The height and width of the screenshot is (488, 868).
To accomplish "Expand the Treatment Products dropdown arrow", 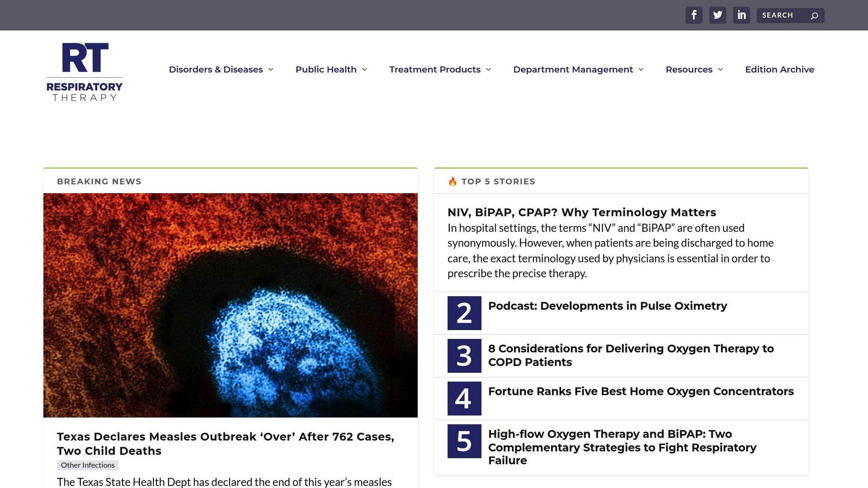I will point(488,69).
